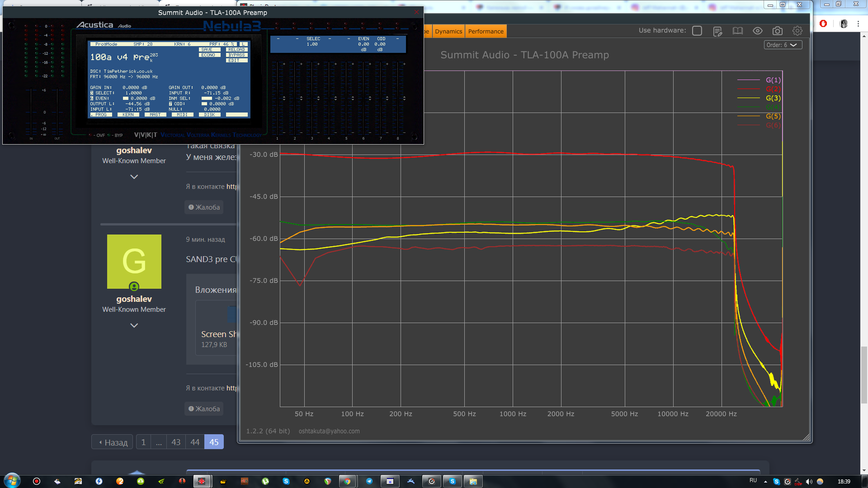
Task: Open the manual book icon
Action: click(737, 31)
